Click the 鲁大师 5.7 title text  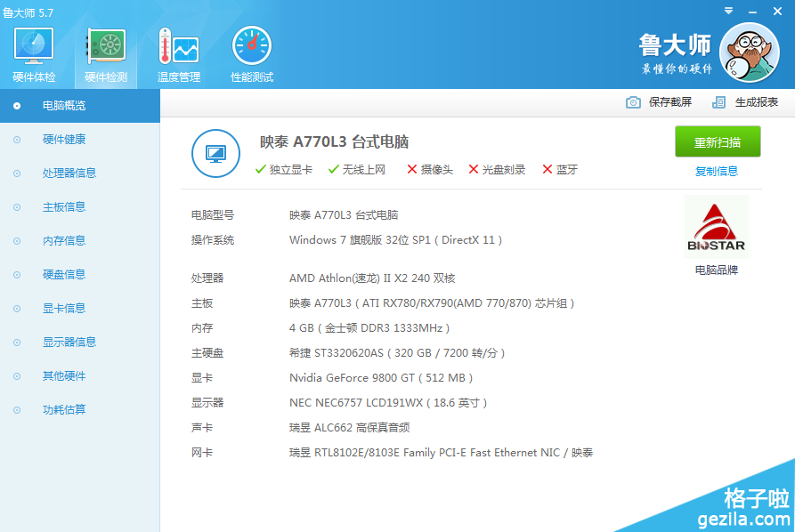coord(28,12)
